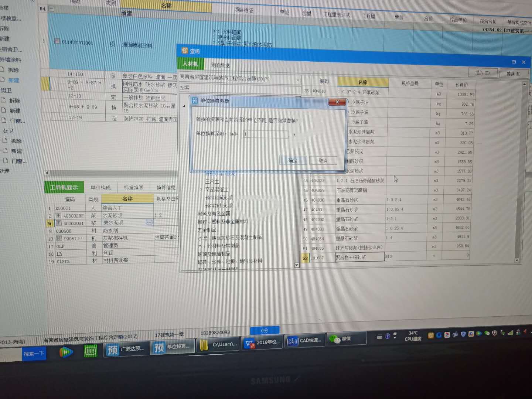Close the 单位换算系数 dialog with the red X

337,102
